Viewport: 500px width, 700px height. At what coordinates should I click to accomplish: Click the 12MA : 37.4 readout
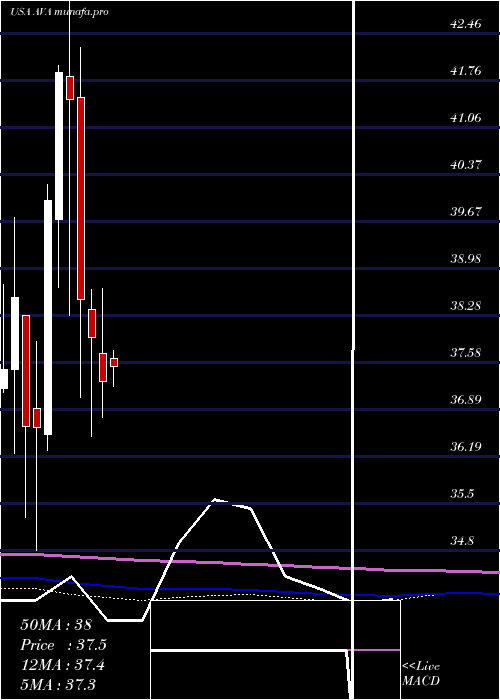62,665
